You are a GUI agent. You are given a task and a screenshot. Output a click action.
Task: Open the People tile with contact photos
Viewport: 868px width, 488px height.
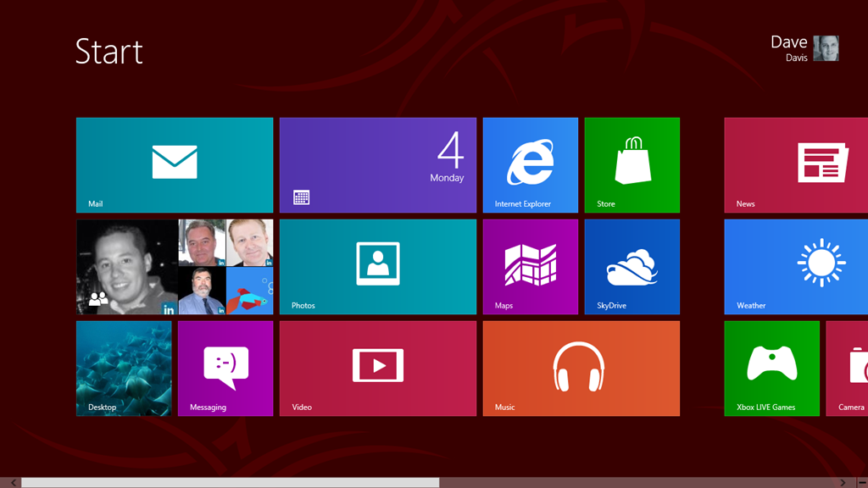coord(175,267)
